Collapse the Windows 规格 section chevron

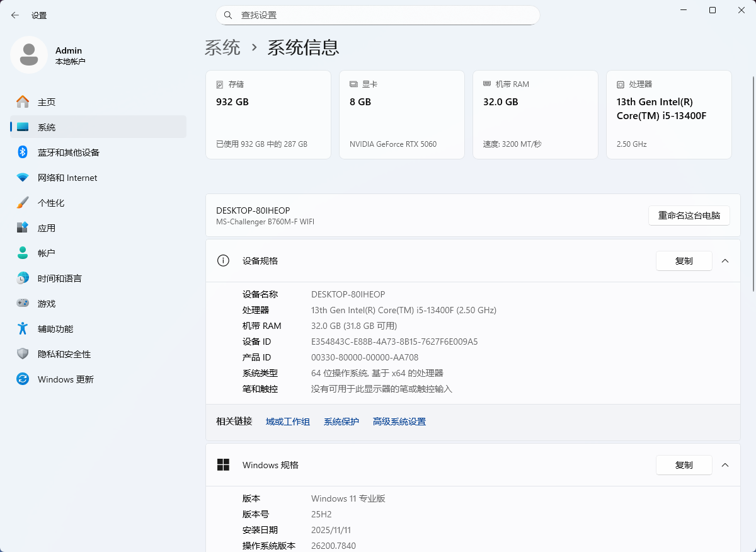click(725, 465)
